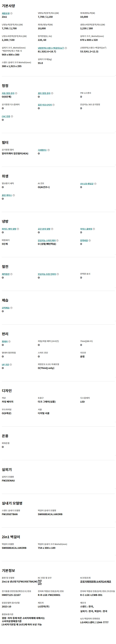The image size is (116, 644).
Task: Open the 쾌적절전 term link
Action: click(x=6, y=274)
